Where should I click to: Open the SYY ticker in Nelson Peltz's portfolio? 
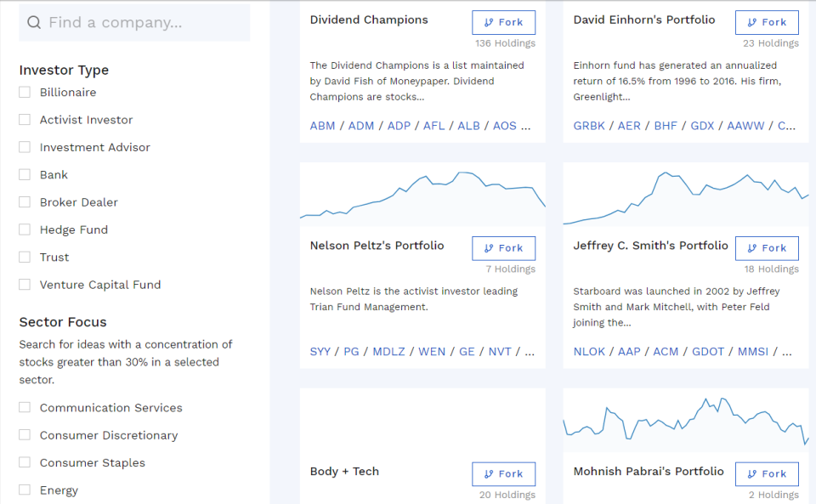click(320, 351)
